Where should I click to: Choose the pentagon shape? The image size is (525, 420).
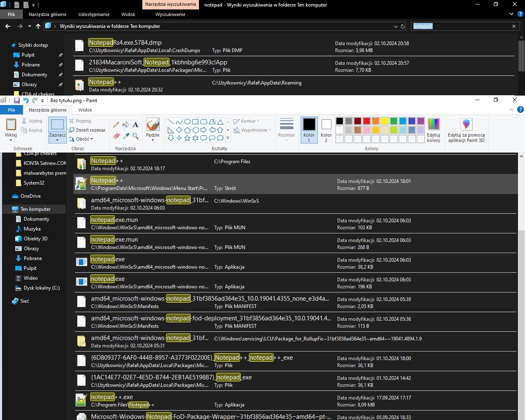(x=187, y=130)
